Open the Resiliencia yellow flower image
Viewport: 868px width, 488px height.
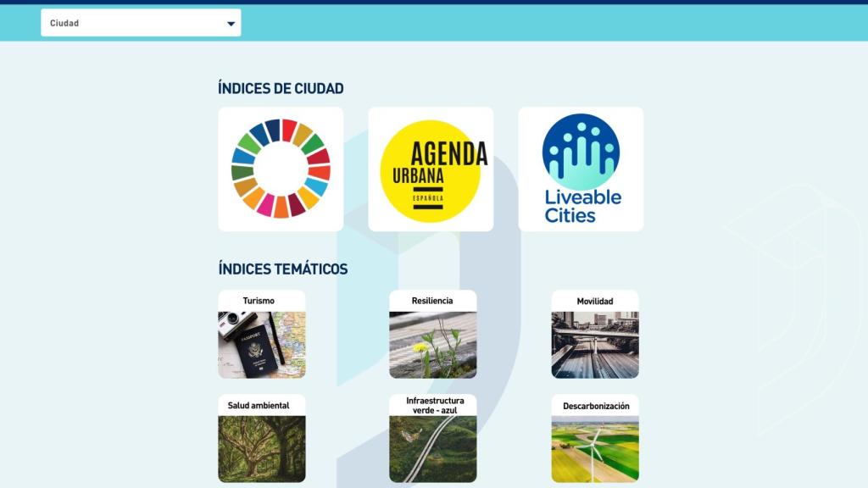432,344
